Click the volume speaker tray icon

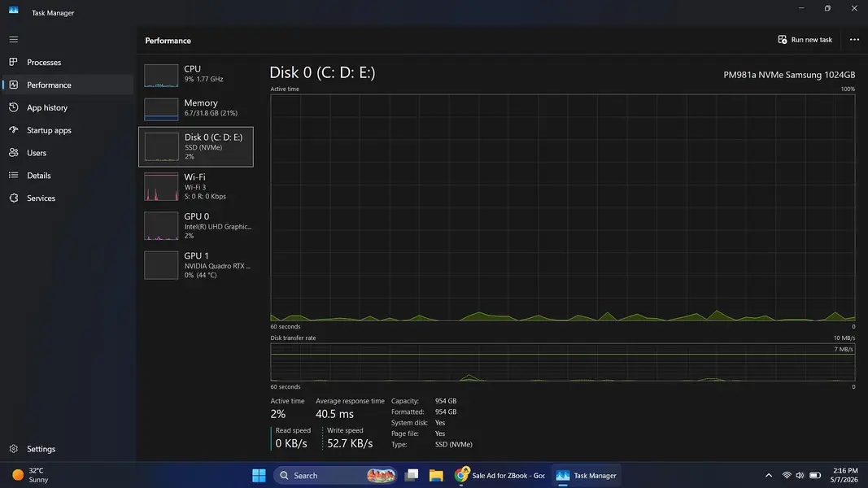point(800,475)
